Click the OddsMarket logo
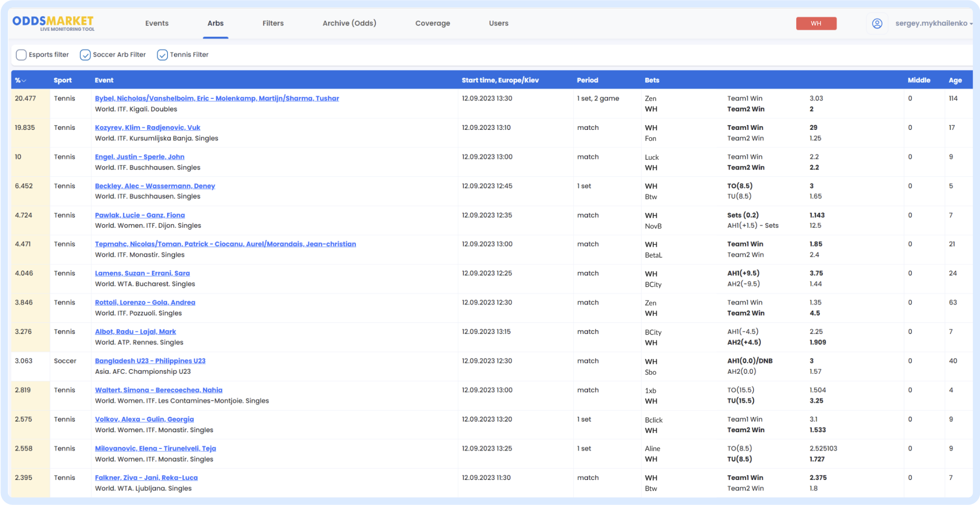The height and width of the screenshot is (505, 980). [x=53, y=23]
